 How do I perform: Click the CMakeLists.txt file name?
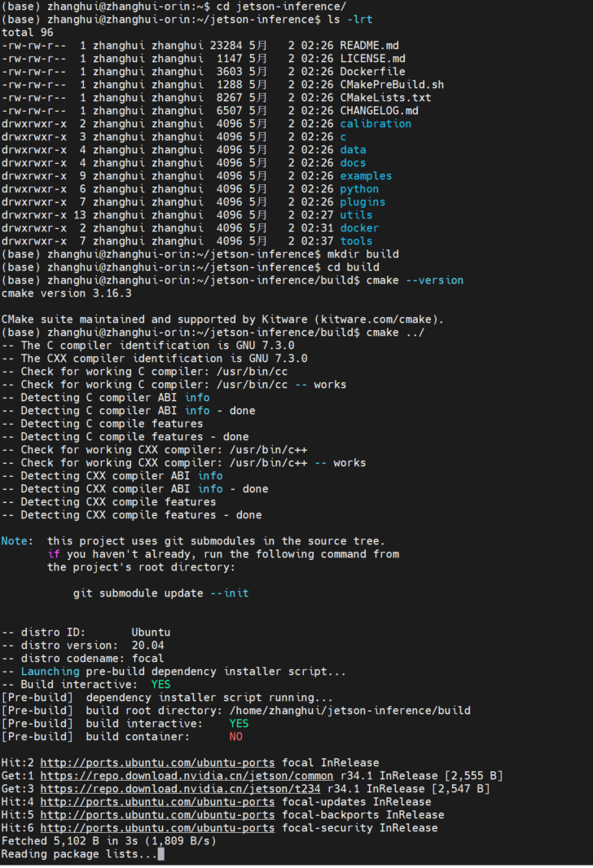tap(385, 98)
